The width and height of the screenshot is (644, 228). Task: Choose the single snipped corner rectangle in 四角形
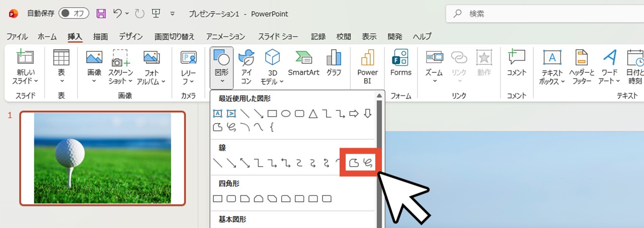click(245, 198)
